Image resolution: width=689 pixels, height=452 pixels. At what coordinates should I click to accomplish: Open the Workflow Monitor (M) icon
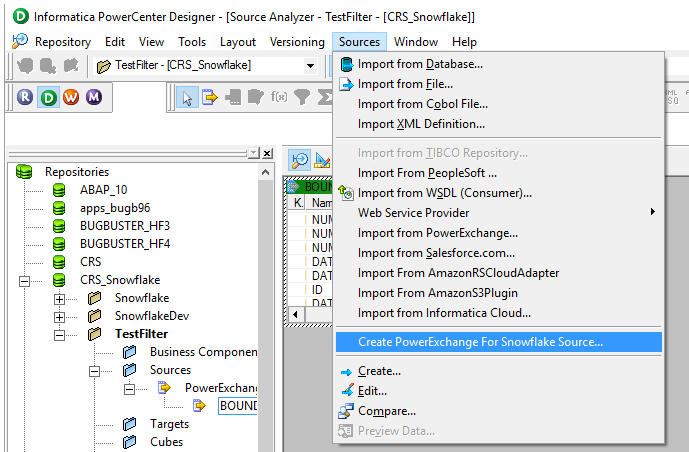tap(93, 97)
